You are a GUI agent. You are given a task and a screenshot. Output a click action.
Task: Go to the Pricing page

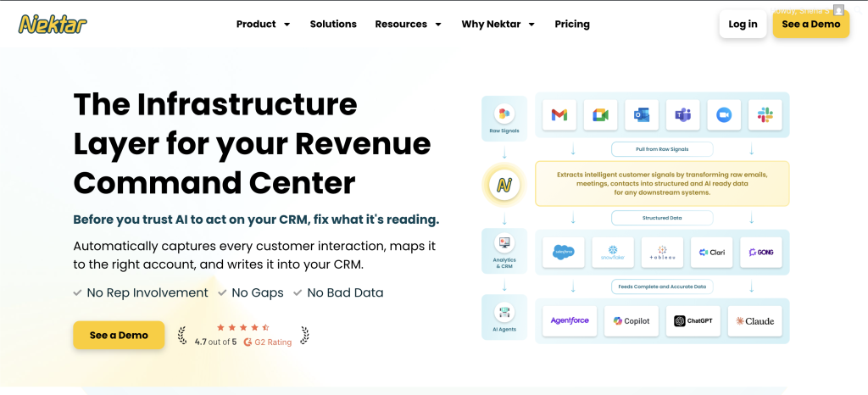point(572,24)
